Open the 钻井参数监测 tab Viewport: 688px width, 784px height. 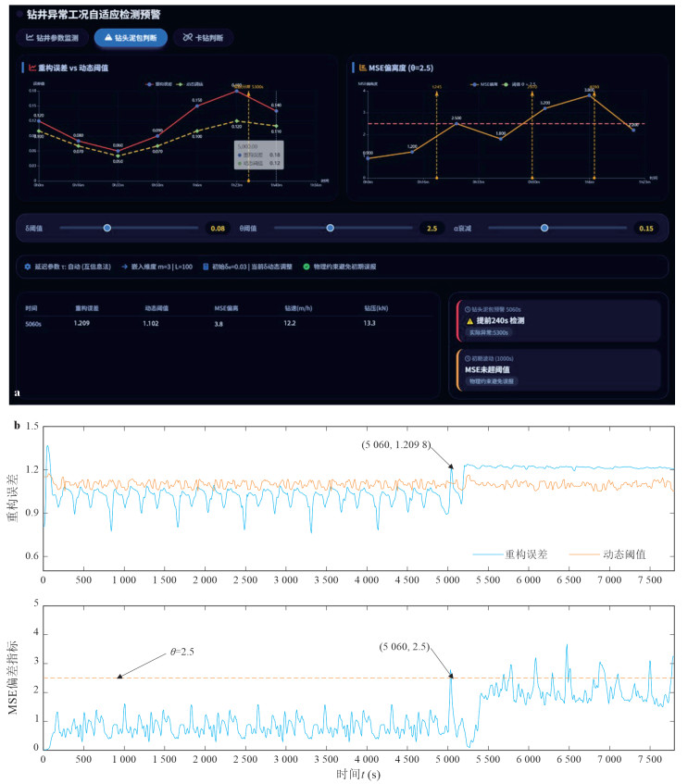(53, 38)
